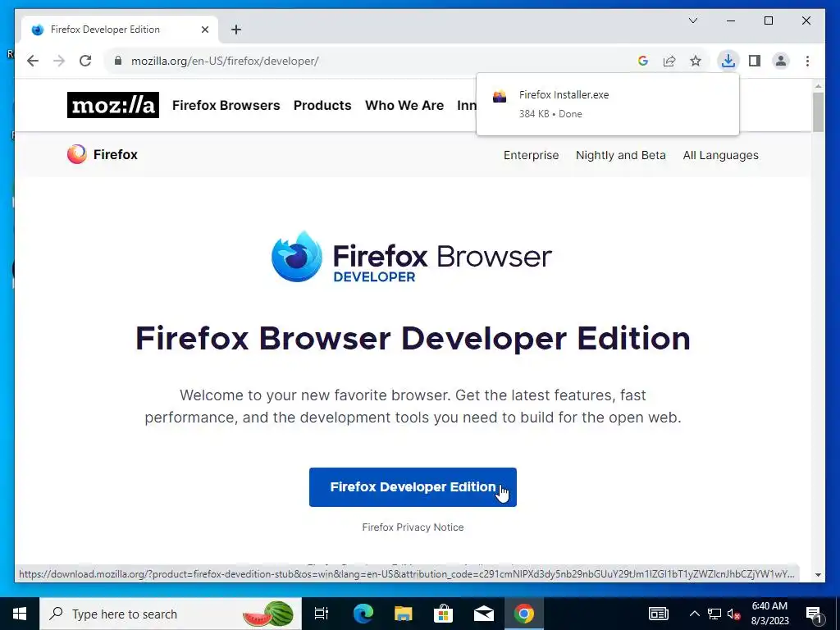Open the Enterprise link
The width and height of the screenshot is (840, 630).
(x=531, y=155)
